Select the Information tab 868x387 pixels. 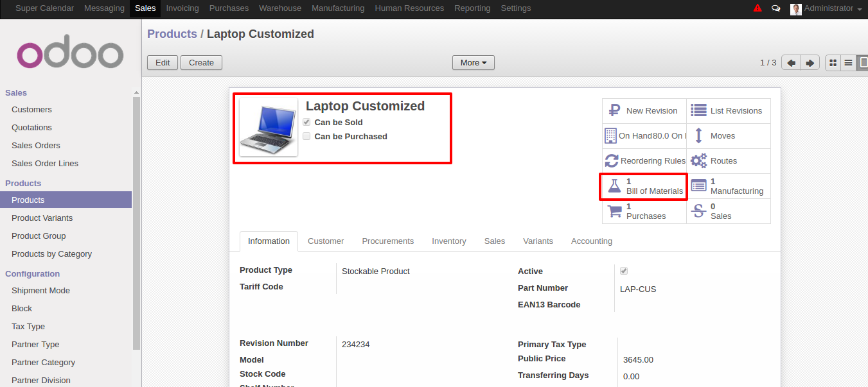[269, 241]
